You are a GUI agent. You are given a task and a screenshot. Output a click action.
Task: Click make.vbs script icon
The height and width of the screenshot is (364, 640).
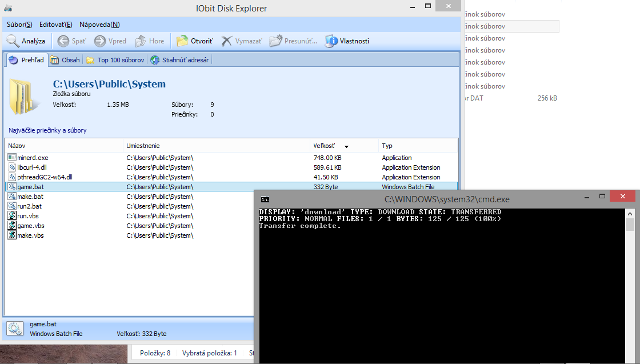click(x=12, y=235)
